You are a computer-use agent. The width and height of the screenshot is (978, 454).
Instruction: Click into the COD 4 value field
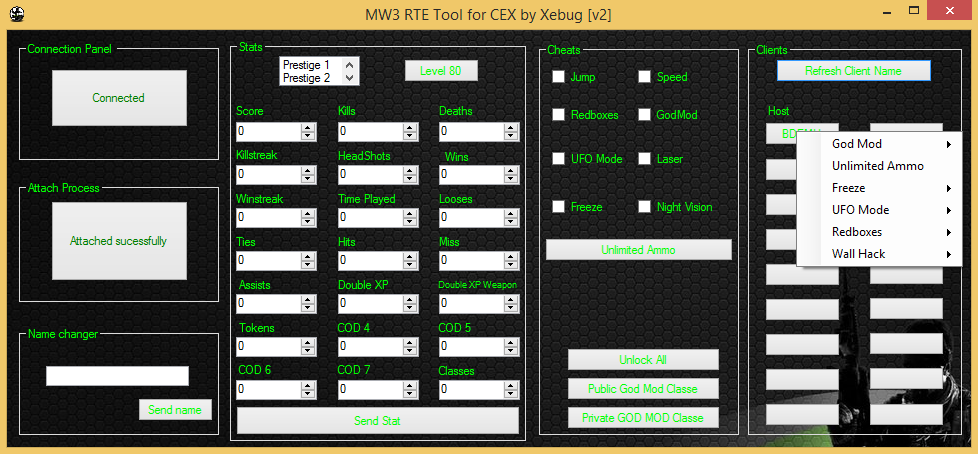pos(370,347)
